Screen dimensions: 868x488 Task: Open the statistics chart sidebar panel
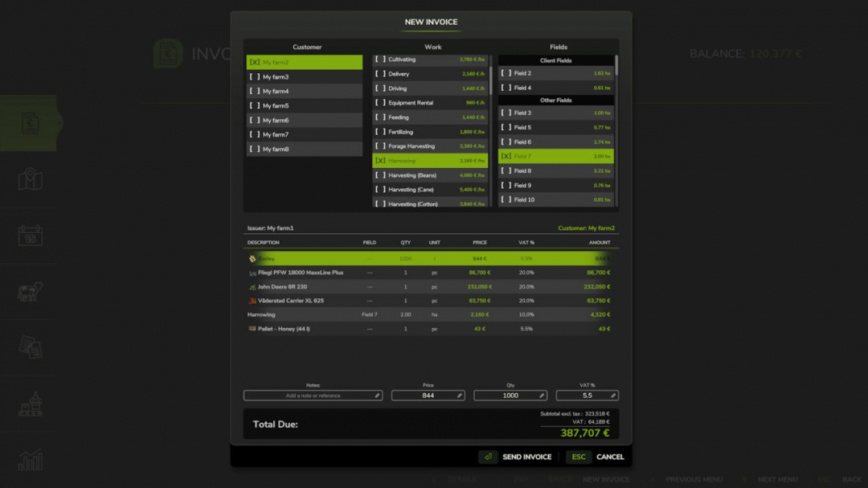pyautogui.click(x=30, y=459)
